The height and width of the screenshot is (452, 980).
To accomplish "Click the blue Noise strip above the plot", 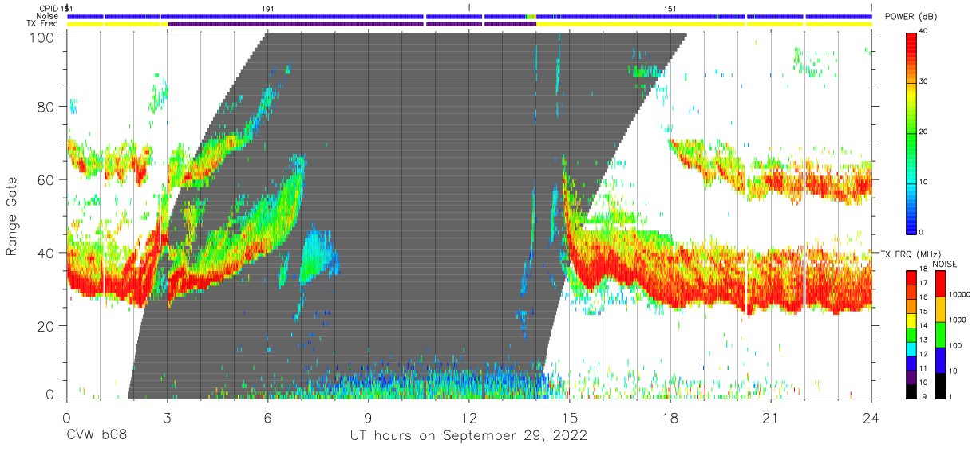I will pyautogui.click(x=468, y=16).
